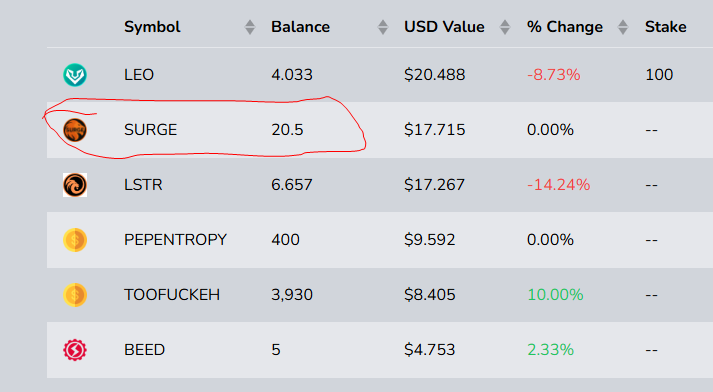
Task: Click PEPENTROPY USD value $9.592
Action: click(x=430, y=240)
